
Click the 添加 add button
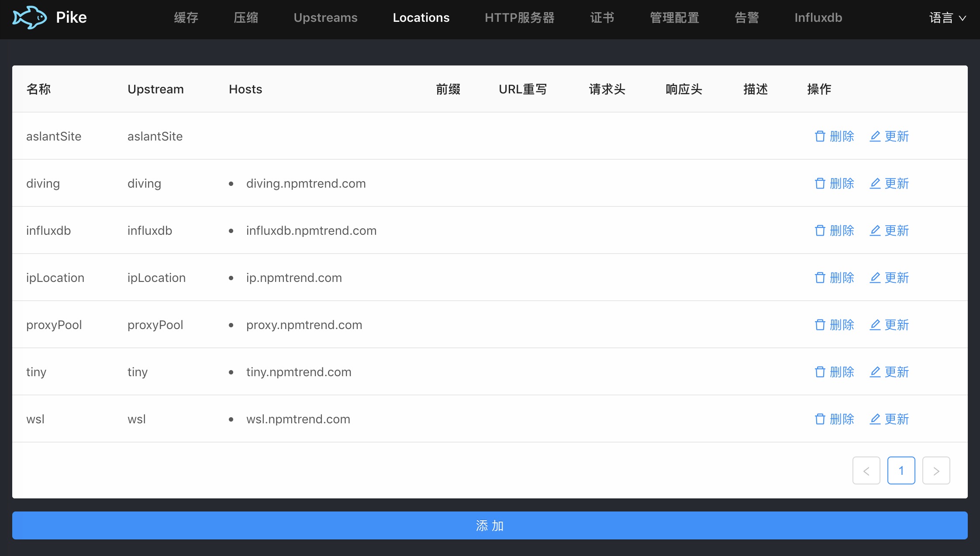[x=490, y=526]
